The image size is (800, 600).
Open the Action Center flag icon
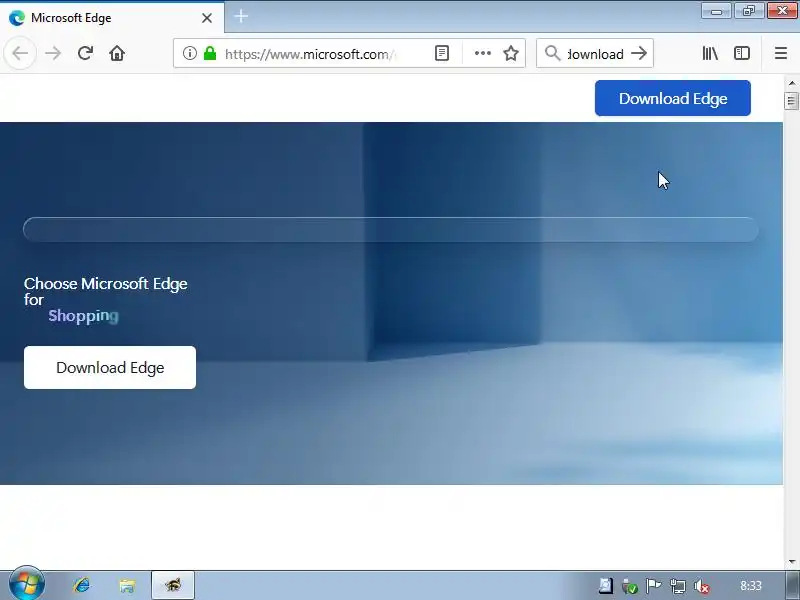[654, 586]
